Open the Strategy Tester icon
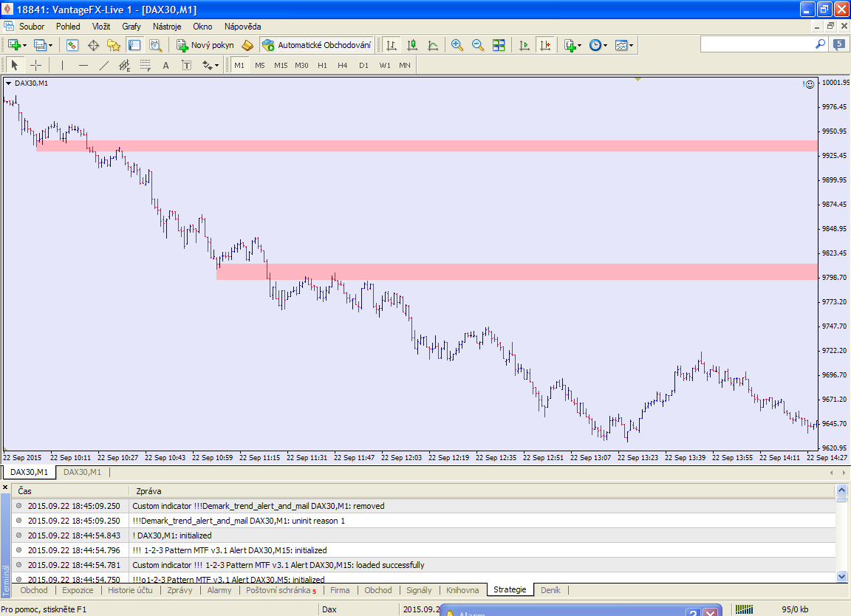 point(155,45)
